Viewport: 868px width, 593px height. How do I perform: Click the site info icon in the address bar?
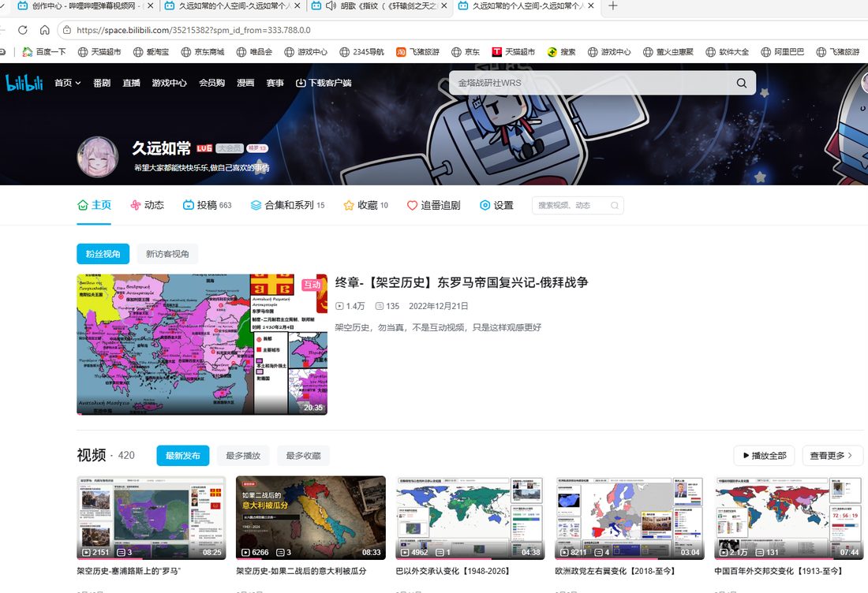point(66,30)
